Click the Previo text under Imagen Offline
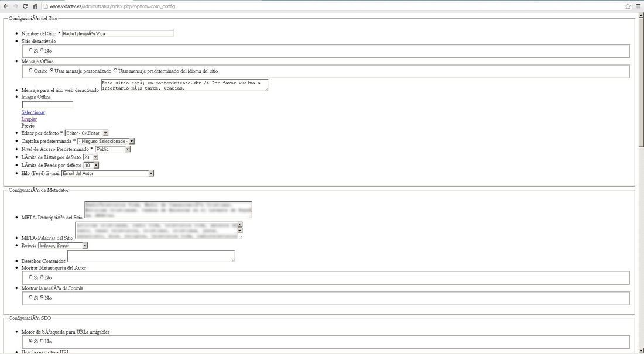The image size is (644, 354). [x=28, y=126]
